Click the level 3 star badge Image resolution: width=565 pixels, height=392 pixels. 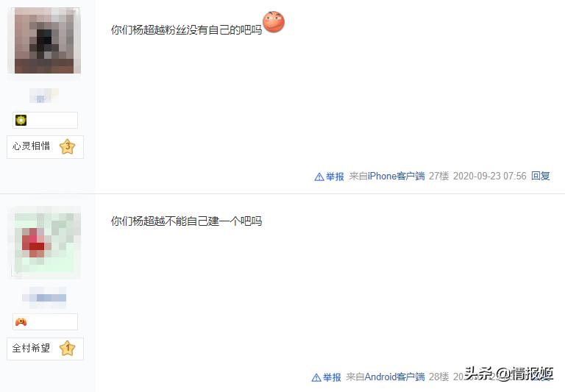pos(68,146)
